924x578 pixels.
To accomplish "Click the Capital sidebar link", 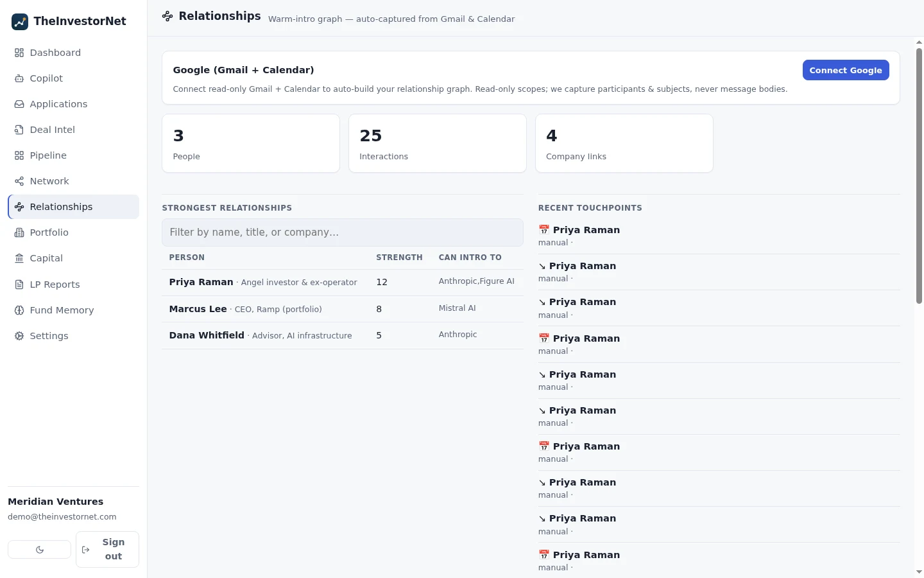I will [73, 258].
